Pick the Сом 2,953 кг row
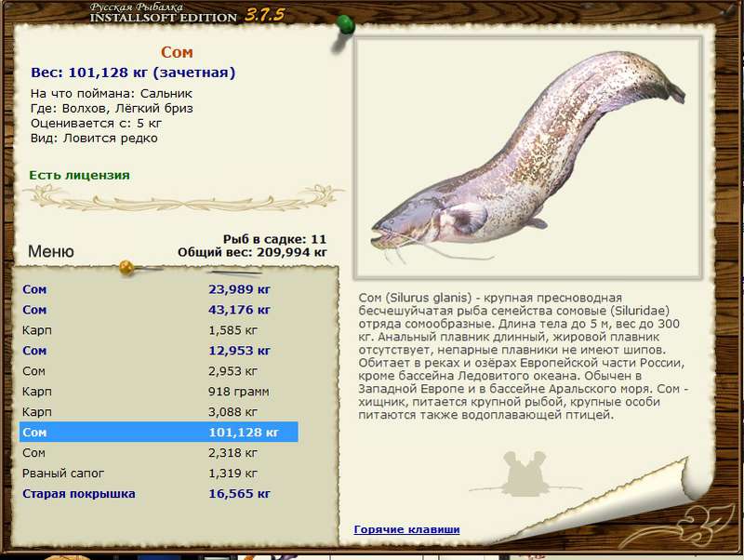This screenshot has height=560, width=744. [158, 371]
